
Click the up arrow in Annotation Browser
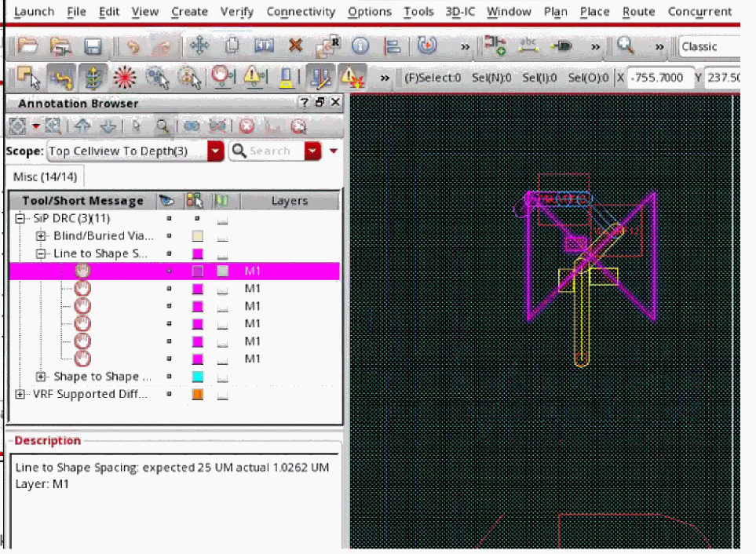83,126
